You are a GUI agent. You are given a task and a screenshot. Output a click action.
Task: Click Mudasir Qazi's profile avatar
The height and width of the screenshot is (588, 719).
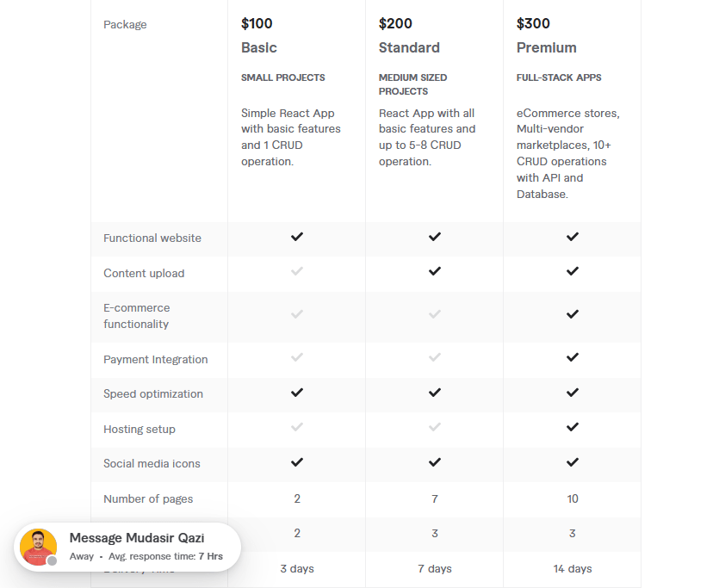click(38, 547)
